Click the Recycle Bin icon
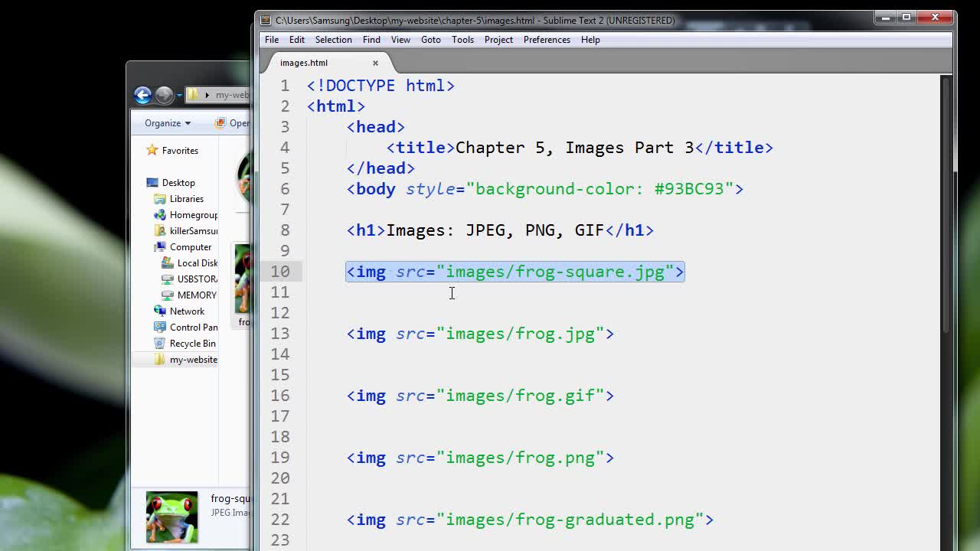This screenshot has height=551, width=980. (x=159, y=343)
